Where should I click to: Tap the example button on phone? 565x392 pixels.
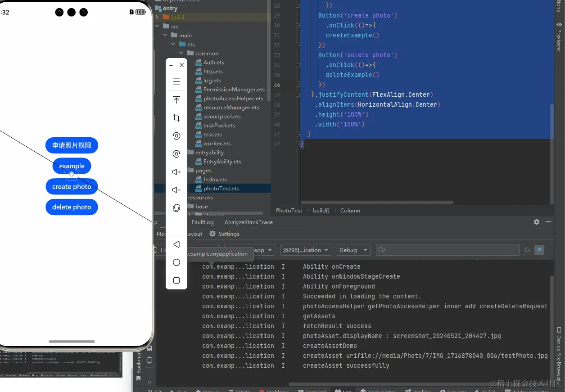72,166
